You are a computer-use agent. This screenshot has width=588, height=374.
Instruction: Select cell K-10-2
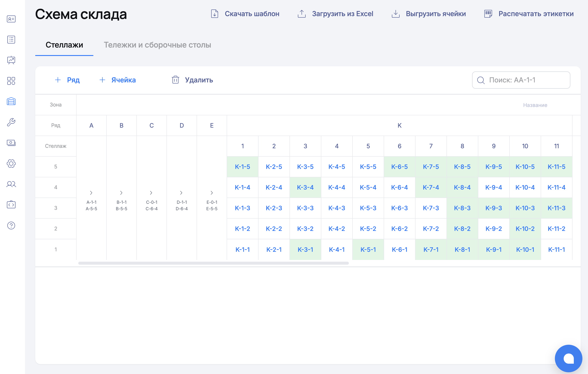525,229
